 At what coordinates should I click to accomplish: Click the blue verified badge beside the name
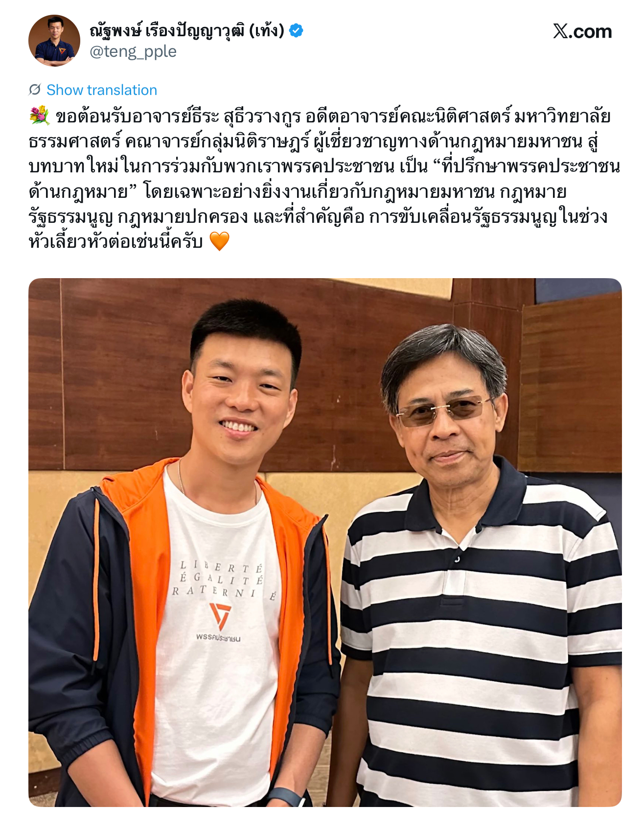[296, 30]
